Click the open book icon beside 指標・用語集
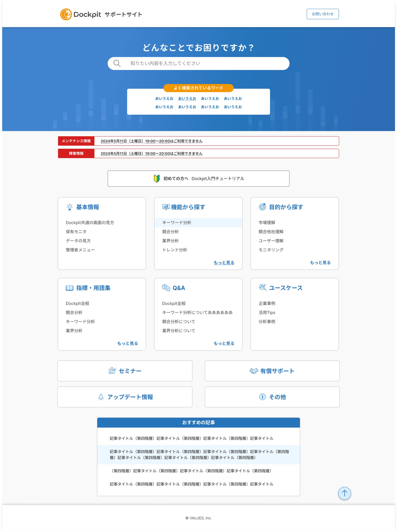 69,288
